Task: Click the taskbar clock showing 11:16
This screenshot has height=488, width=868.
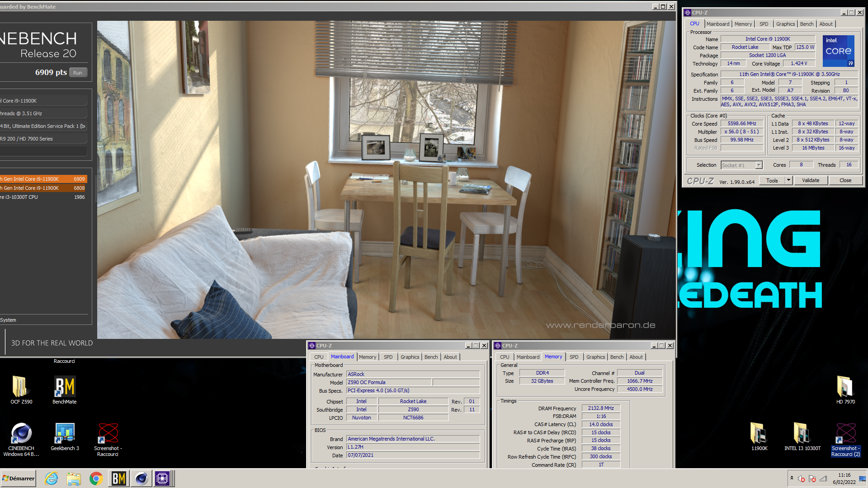Action: click(844, 479)
